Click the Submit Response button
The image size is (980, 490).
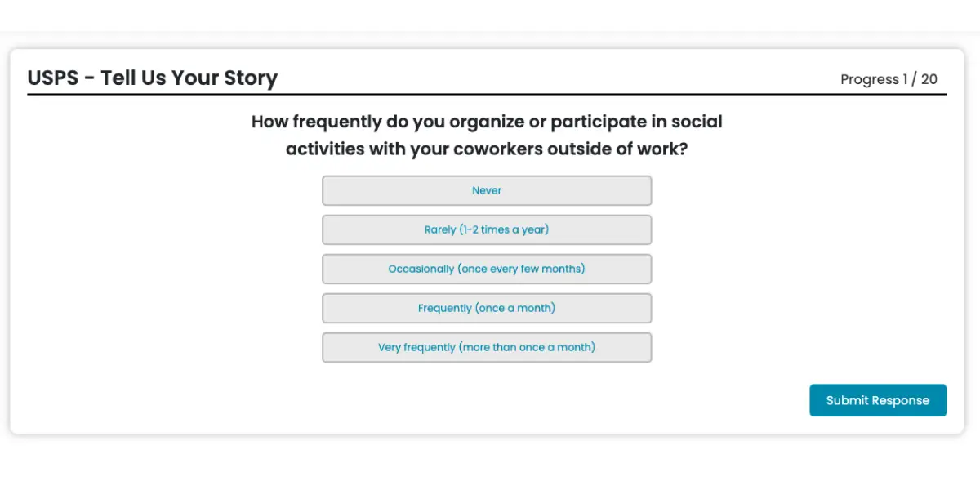coord(878,400)
